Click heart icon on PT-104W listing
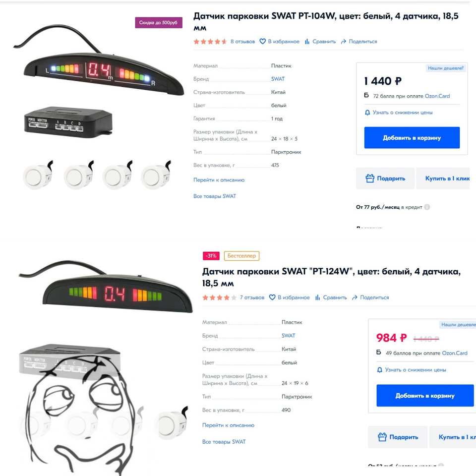The width and height of the screenshot is (476, 476). 263,42
